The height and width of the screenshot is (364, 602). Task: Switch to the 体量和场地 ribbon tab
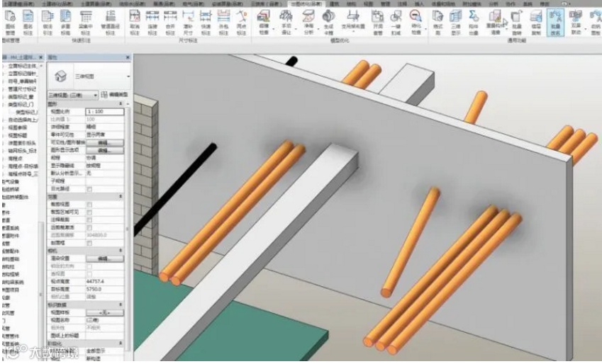point(442,4)
